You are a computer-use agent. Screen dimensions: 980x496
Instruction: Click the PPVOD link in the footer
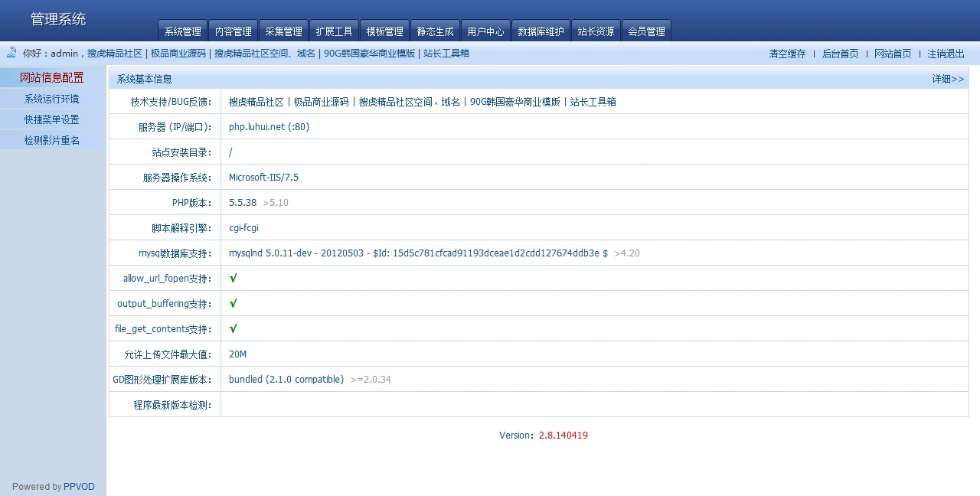(x=79, y=487)
